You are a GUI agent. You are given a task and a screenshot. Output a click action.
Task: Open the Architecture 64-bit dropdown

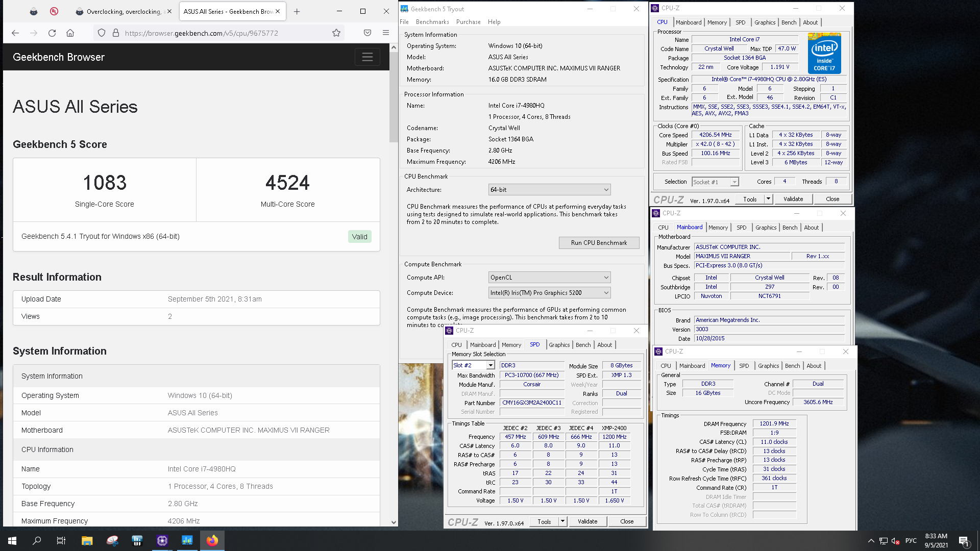[x=549, y=190]
